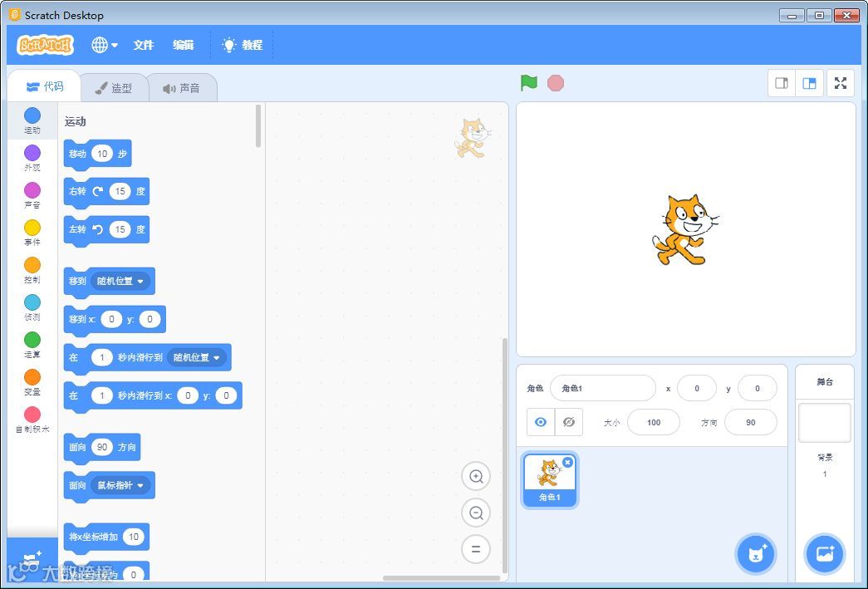Click the value 10 in 移动 block
This screenshot has width=868, height=589.
(x=102, y=154)
